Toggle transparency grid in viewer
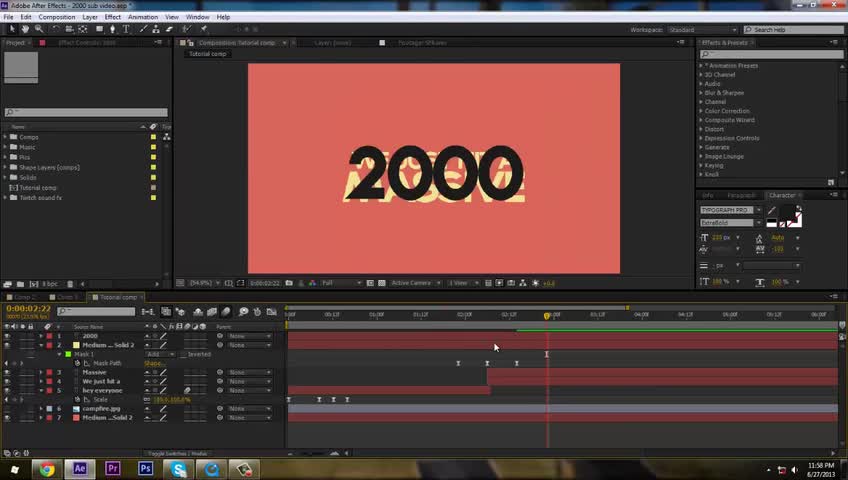Screen dimensions: 848x480 click(382, 283)
